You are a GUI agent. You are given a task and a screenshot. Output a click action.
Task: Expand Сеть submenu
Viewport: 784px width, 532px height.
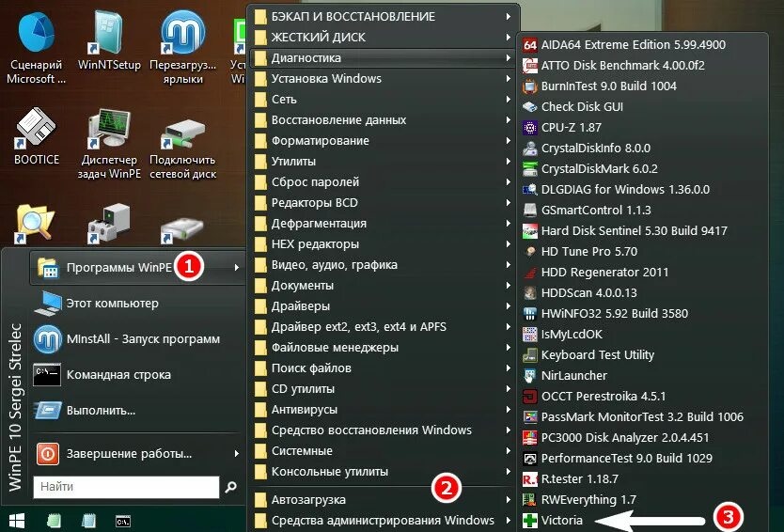click(x=384, y=100)
